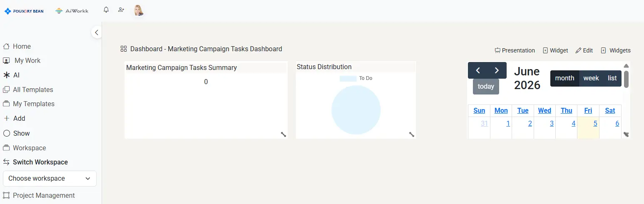The image size is (644, 204).
Task: Click the Status Distribution widget title
Action: tap(324, 67)
